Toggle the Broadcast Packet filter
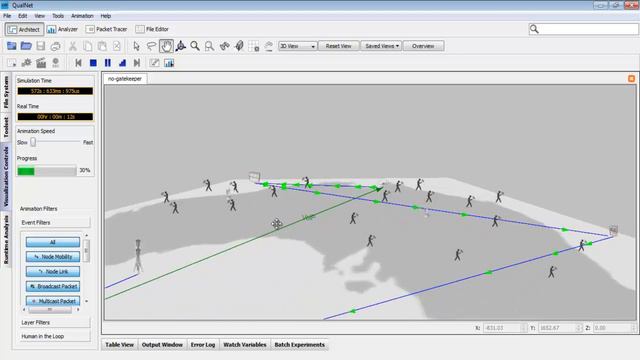This screenshot has height=360, width=640. 53,287
